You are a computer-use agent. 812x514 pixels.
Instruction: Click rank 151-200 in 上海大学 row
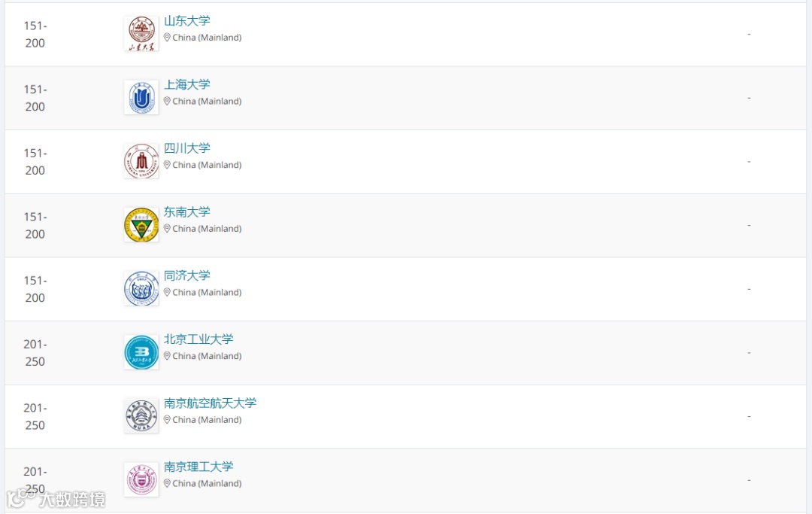click(35, 98)
